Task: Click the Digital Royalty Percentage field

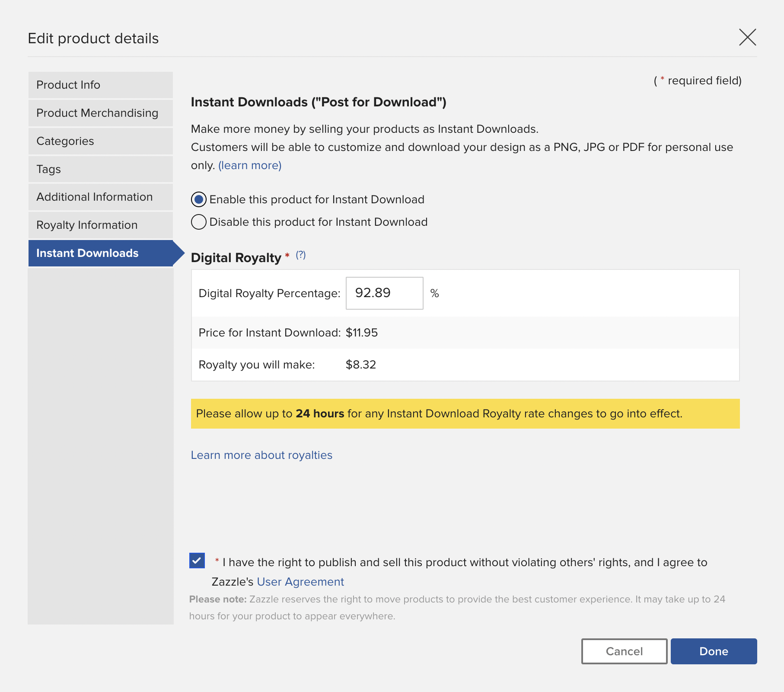Action: pos(384,293)
